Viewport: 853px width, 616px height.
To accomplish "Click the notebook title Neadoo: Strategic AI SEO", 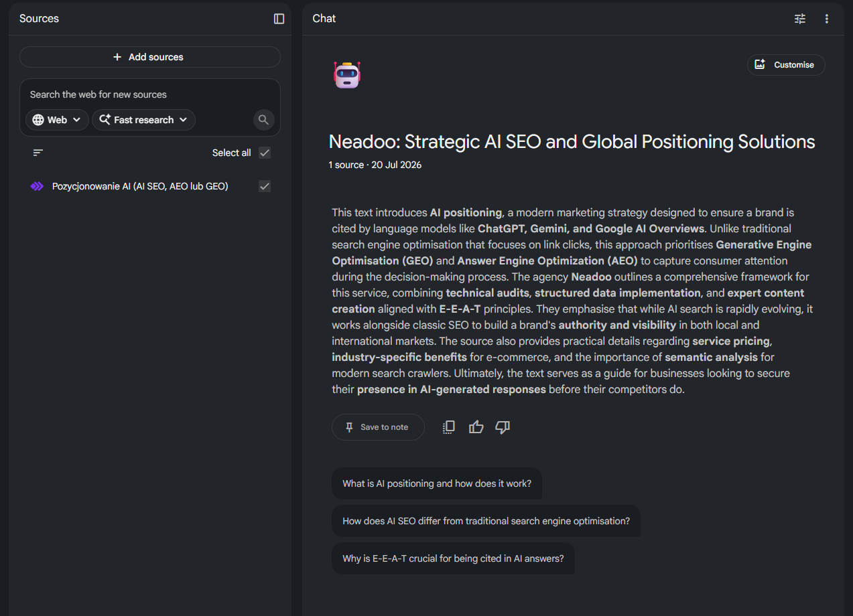I will pos(572,142).
